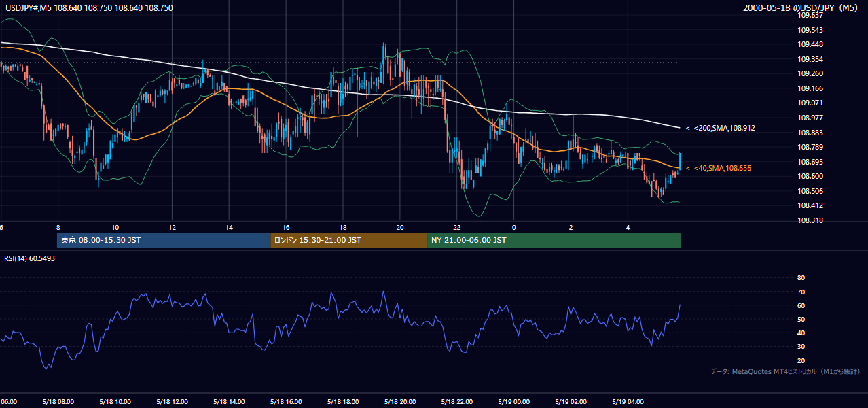Click the 5/19 02:00 time axis label
The height and width of the screenshot is (408, 868).
(571, 401)
